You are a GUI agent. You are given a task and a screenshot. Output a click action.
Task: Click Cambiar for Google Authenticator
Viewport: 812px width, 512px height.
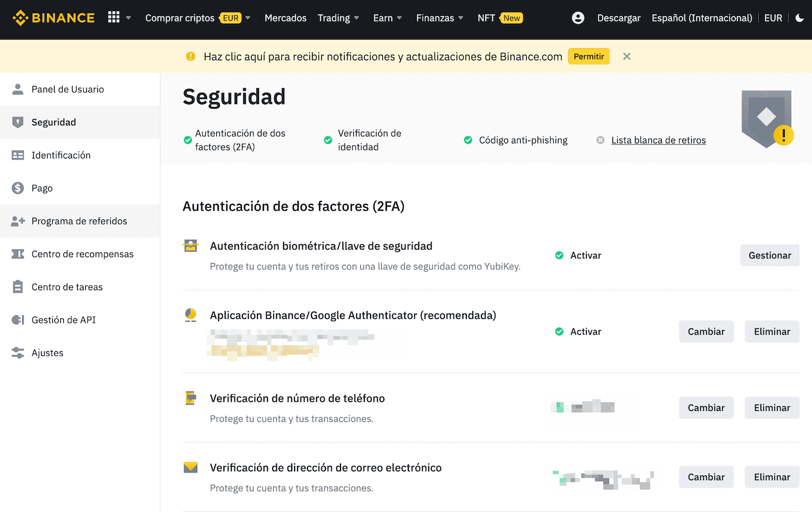(x=706, y=331)
